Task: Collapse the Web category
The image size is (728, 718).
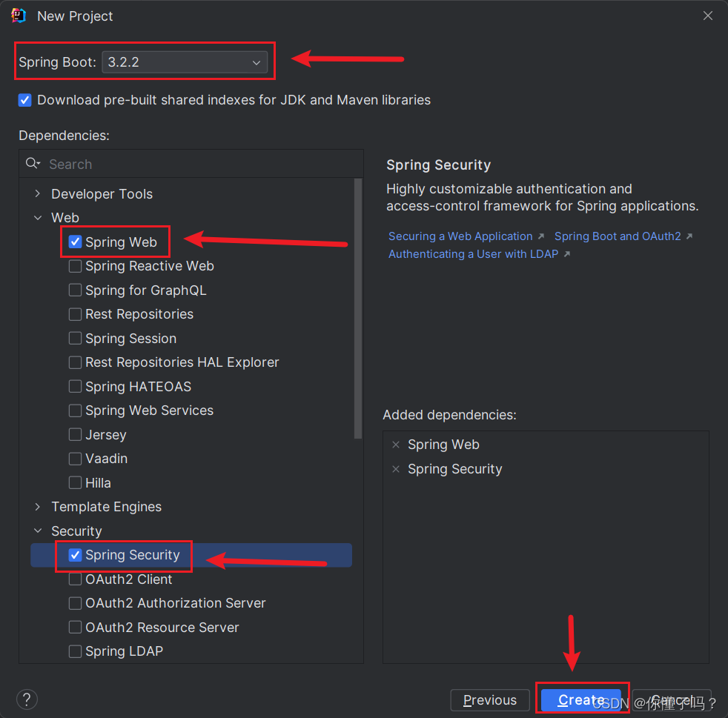Action: coord(38,217)
